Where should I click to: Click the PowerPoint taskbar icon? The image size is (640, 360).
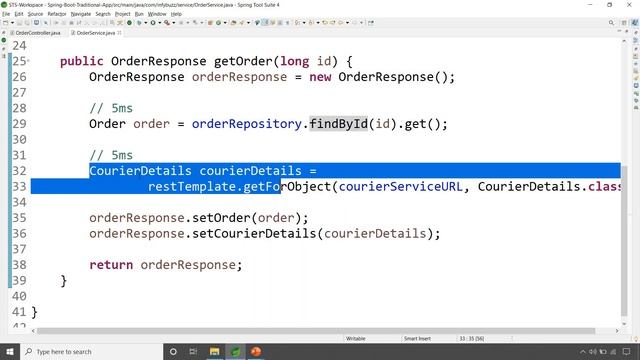click(256, 351)
